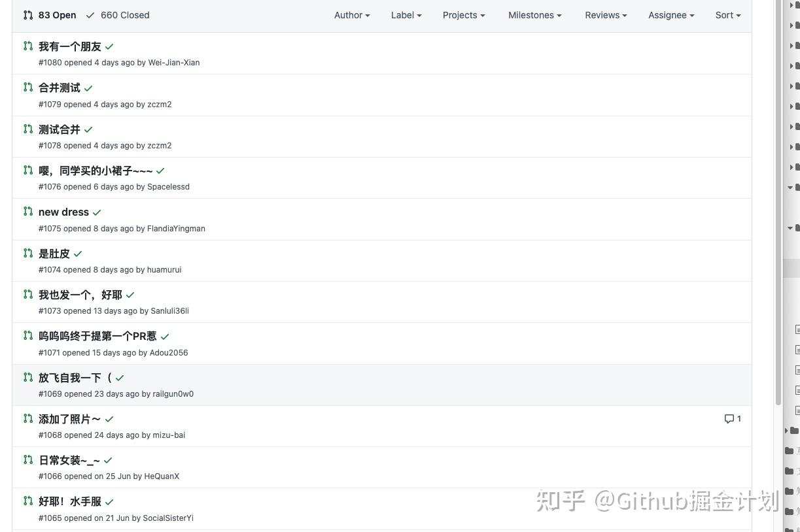This screenshot has height=532, width=800.
Task: Open pull request 'new dress'
Action: (63, 212)
